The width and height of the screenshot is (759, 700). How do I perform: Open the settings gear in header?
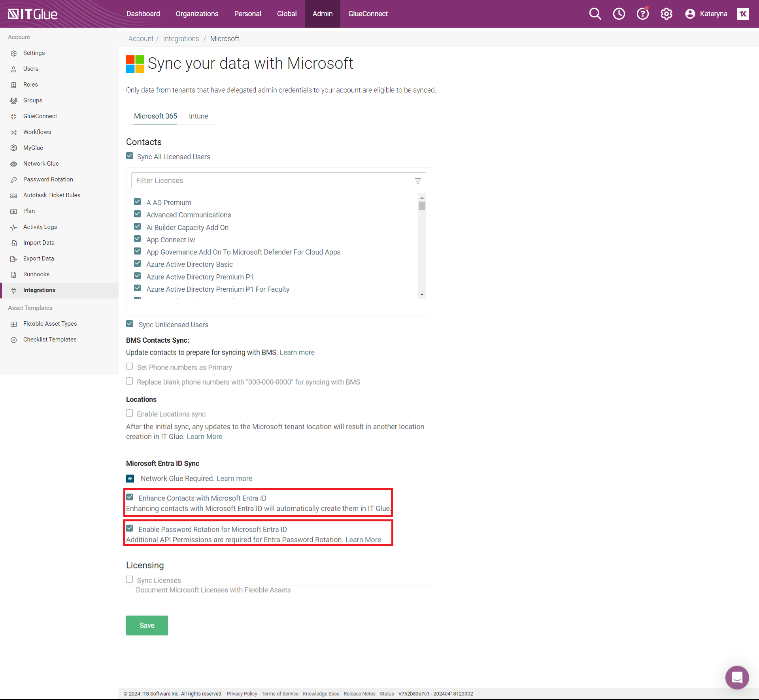pyautogui.click(x=666, y=14)
